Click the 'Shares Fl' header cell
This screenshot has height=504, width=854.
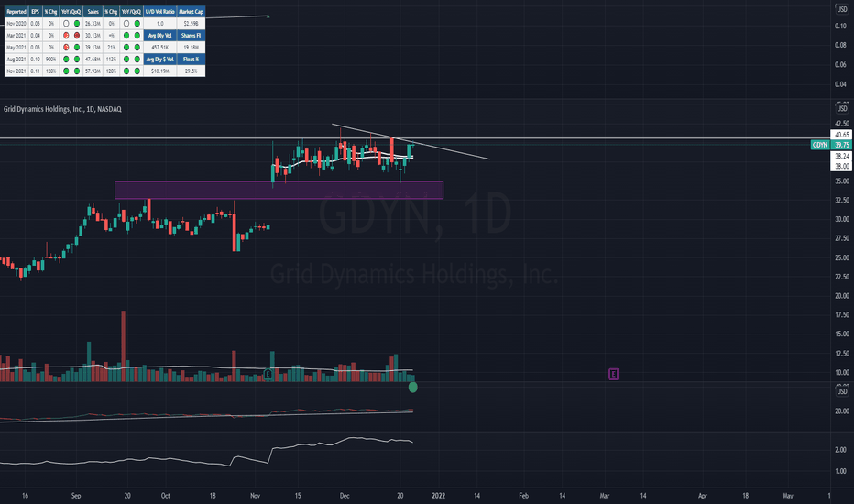point(192,36)
